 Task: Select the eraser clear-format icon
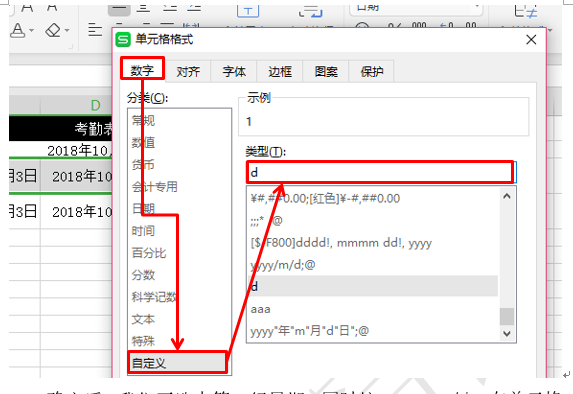(53, 30)
